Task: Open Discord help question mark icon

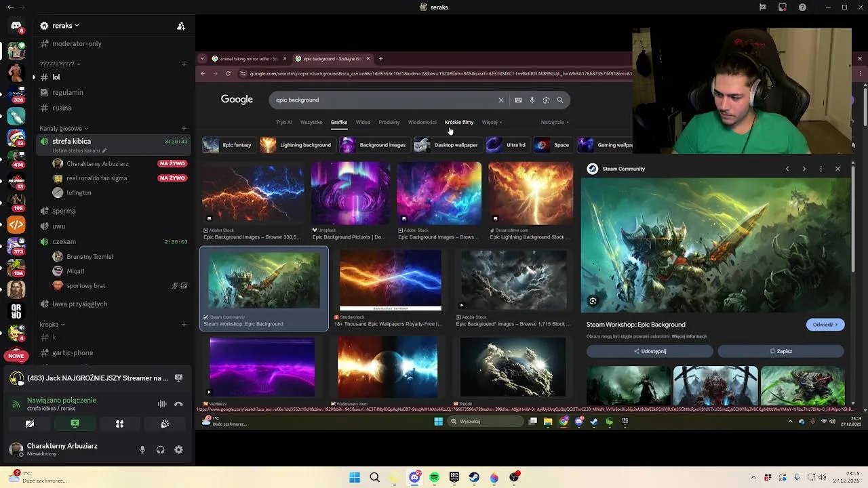Action: pyautogui.click(x=803, y=7)
